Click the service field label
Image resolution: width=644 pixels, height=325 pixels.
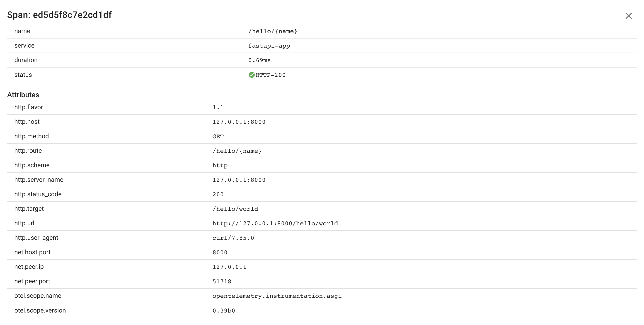(24, 46)
